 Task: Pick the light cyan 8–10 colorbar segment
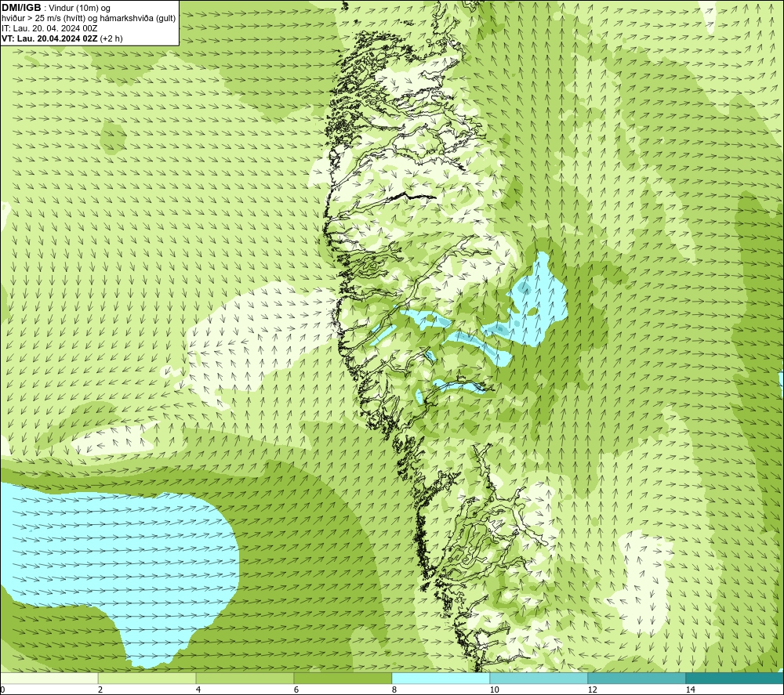pos(441,678)
